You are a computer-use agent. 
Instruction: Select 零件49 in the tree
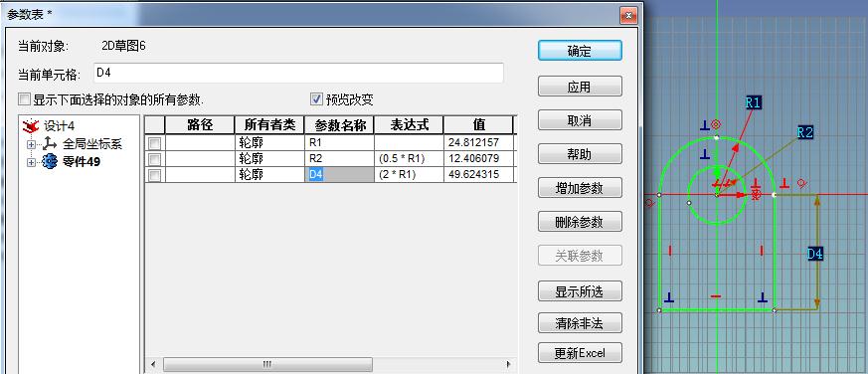(x=82, y=162)
